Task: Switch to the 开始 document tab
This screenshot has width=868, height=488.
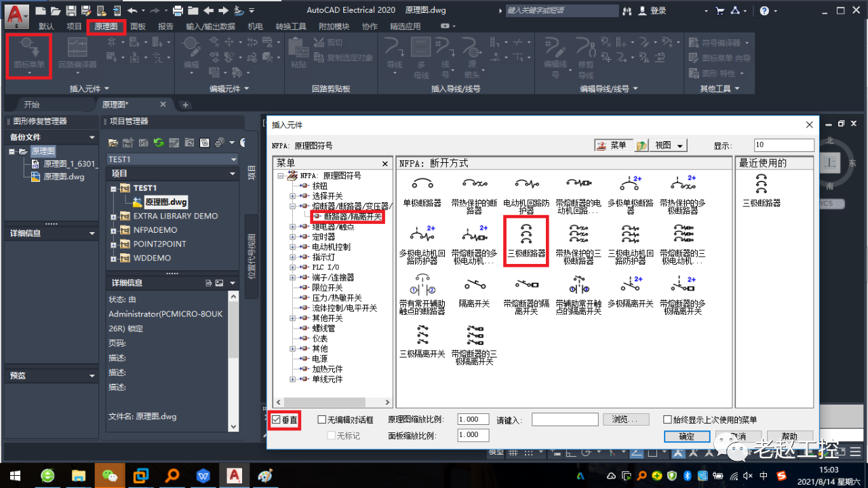Action: pyautogui.click(x=32, y=105)
